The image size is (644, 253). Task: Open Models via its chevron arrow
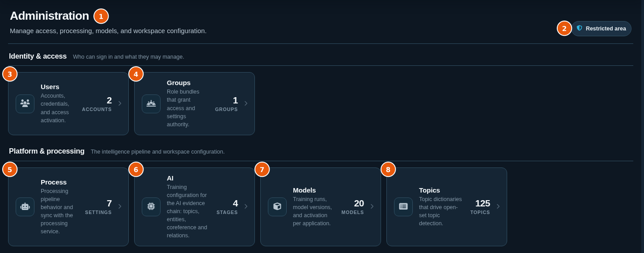pos(372,206)
